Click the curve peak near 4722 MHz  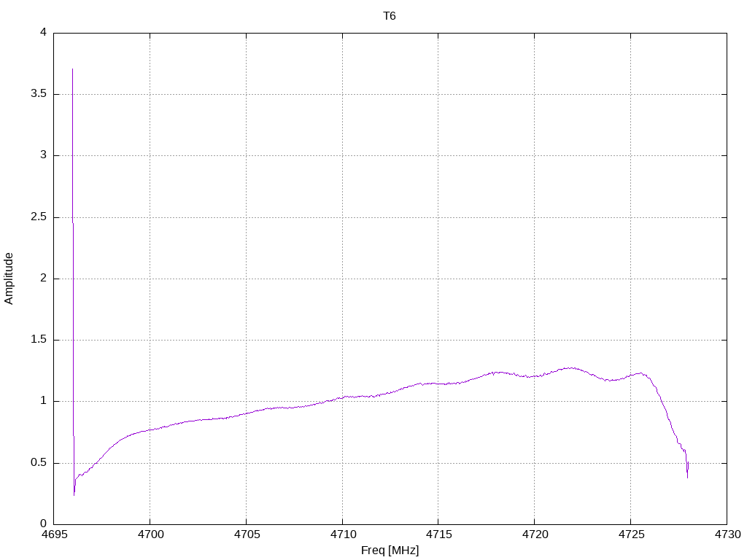coord(570,367)
